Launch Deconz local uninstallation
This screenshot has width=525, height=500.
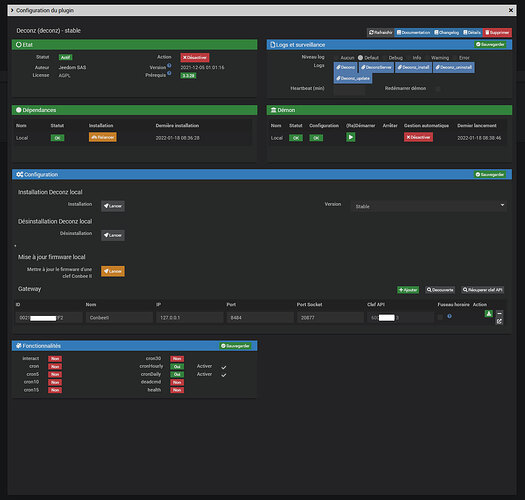click(113, 235)
